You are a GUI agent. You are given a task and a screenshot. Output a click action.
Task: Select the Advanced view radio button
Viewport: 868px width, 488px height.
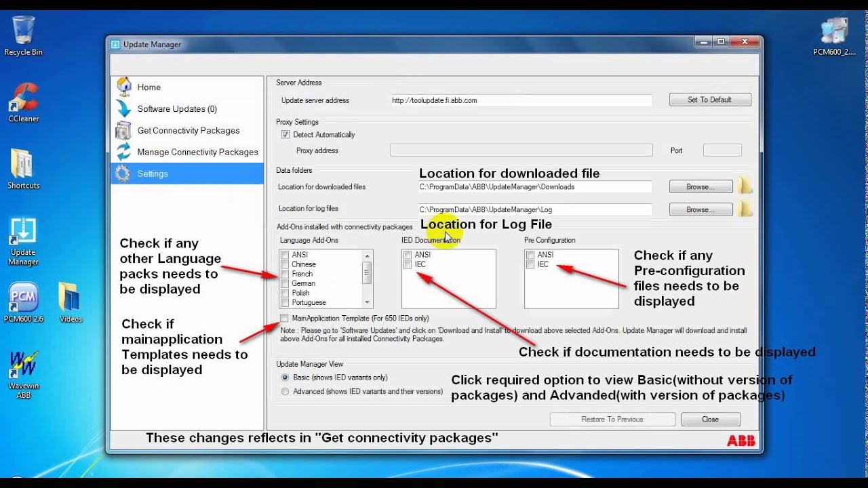tap(285, 391)
